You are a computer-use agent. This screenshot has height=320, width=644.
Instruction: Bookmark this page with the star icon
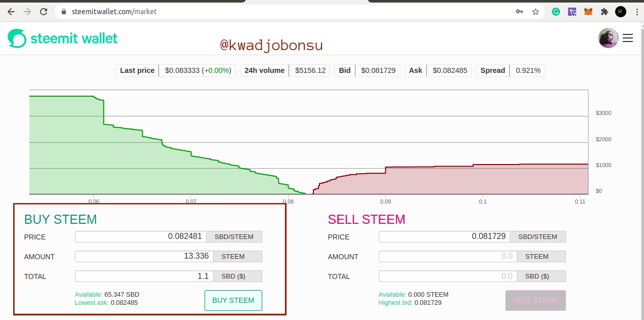pos(536,11)
